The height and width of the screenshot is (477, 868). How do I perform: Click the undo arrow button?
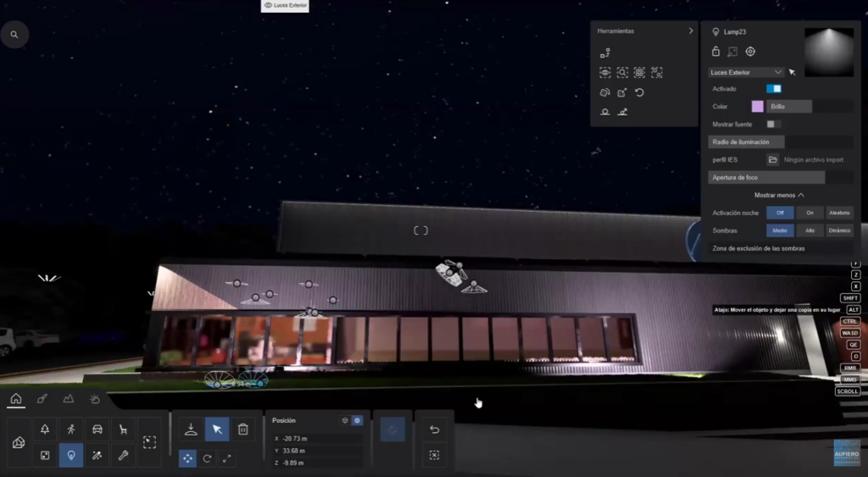[x=435, y=430]
